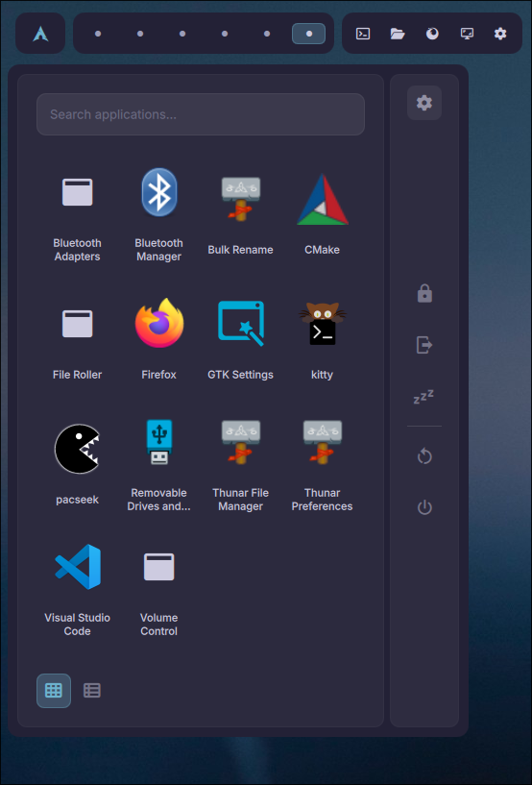Viewport: 532px width, 785px height.
Task: Open Firefox from the application grid
Action: (x=158, y=340)
